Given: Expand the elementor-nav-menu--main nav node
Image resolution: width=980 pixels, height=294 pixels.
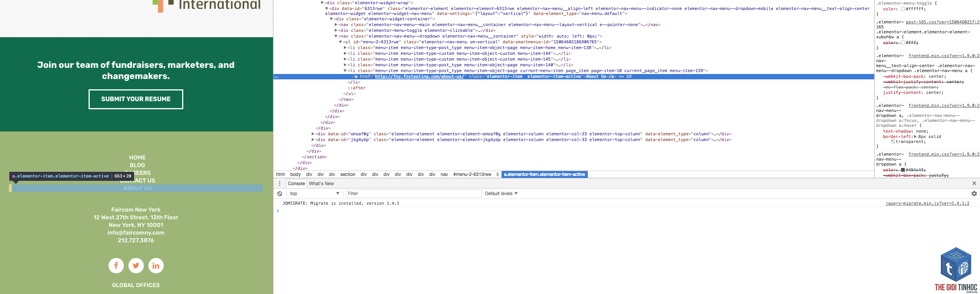Looking at the screenshot, I should (336, 25).
